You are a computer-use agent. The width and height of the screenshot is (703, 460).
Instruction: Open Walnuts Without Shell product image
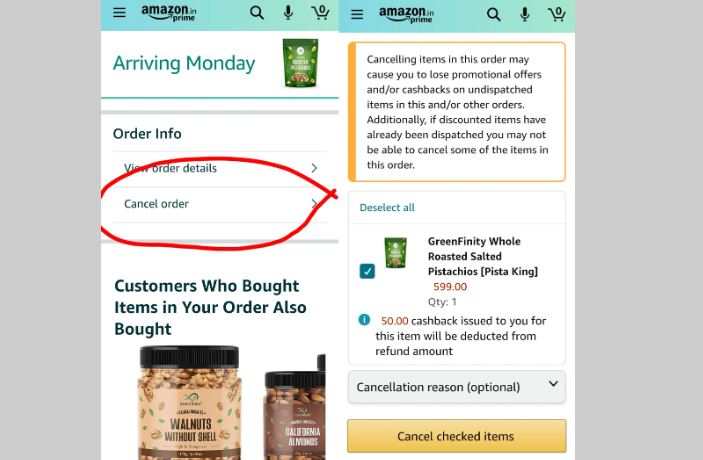click(x=189, y=403)
